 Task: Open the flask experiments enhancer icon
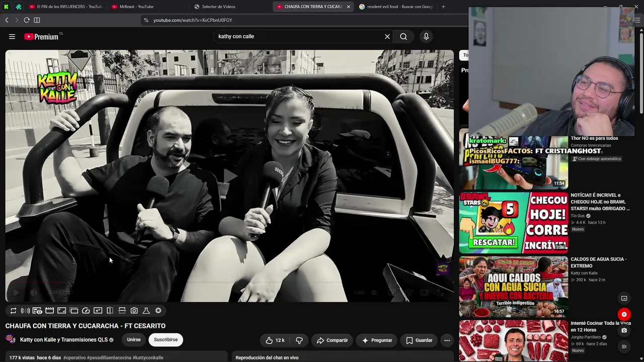(x=146, y=311)
